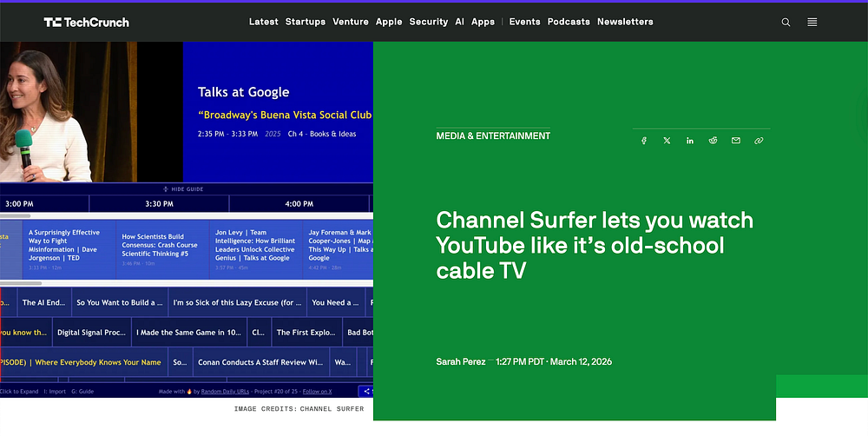Open the Venture section

point(351,22)
